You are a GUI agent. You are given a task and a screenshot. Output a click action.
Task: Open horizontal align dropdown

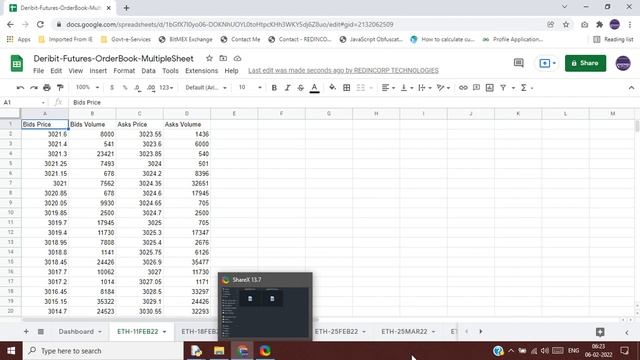pos(388,88)
